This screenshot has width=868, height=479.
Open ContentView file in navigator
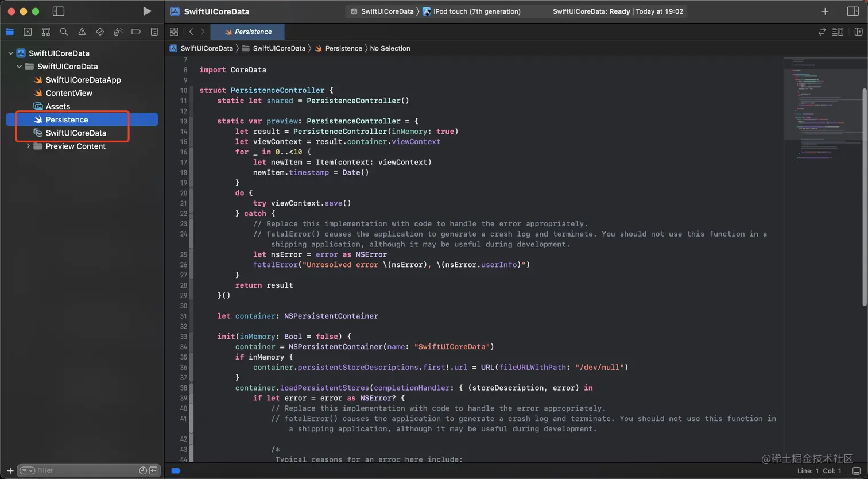click(68, 93)
